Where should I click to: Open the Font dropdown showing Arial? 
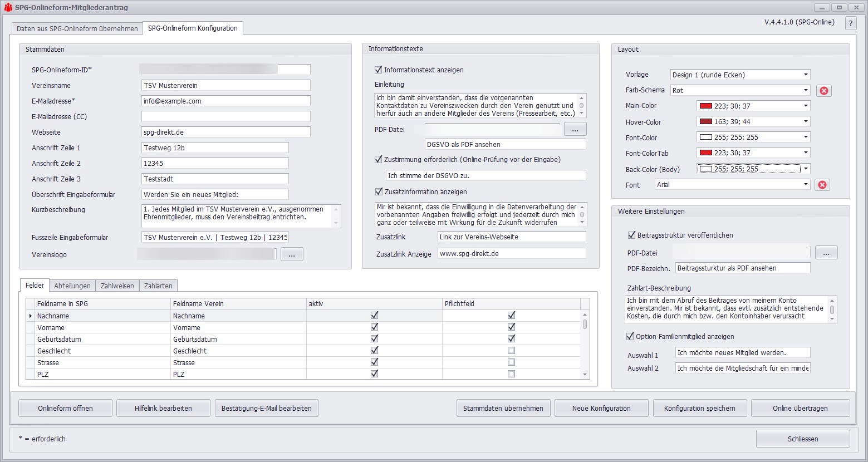pyautogui.click(x=805, y=185)
